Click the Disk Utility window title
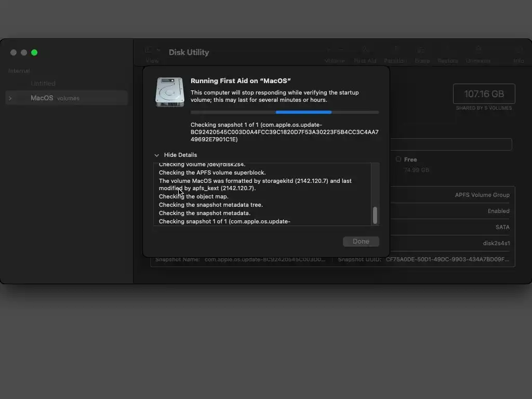Image resolution: width=532 pixels, height=399 pixels. click(x=189, y=52)
